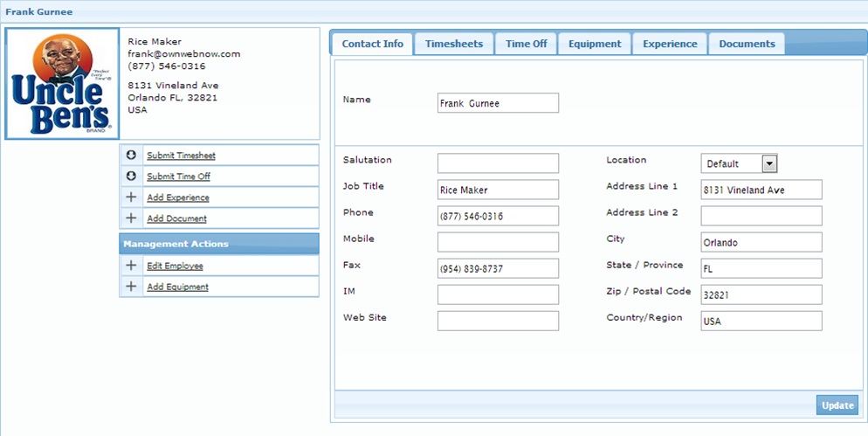Image resolution: width=868 pixels, height=436 pixels.
Task: Click into the Salutation field
Action: [x=498, y=163]
